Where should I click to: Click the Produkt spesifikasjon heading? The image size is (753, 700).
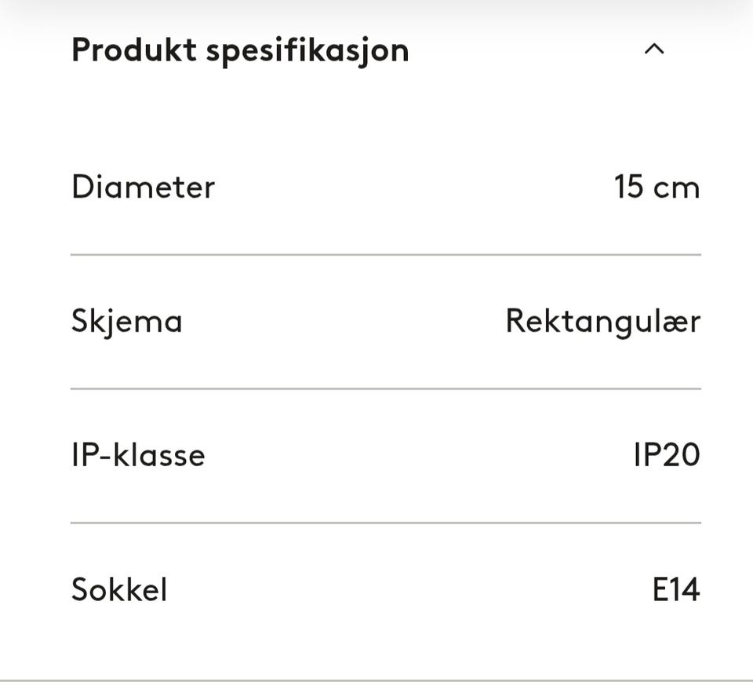(x=240, y=51)
